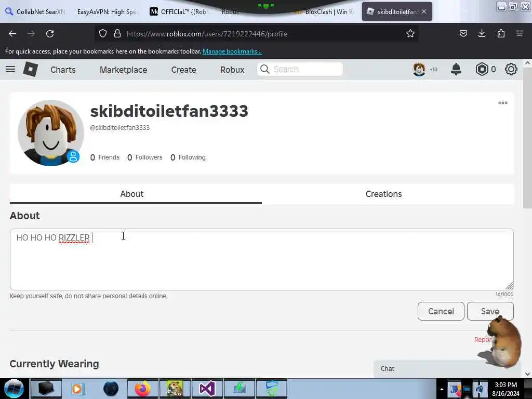This screenshot has height=399, width=532.
Task: Open the avatar account icon in navbar
Action: click(419, 69)
